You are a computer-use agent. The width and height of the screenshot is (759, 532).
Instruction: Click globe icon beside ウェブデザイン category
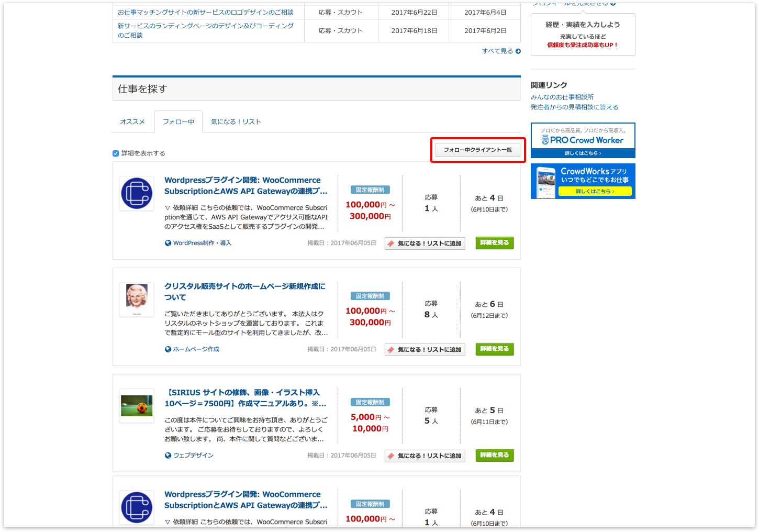pyautogui.click(x=168, y=456)
